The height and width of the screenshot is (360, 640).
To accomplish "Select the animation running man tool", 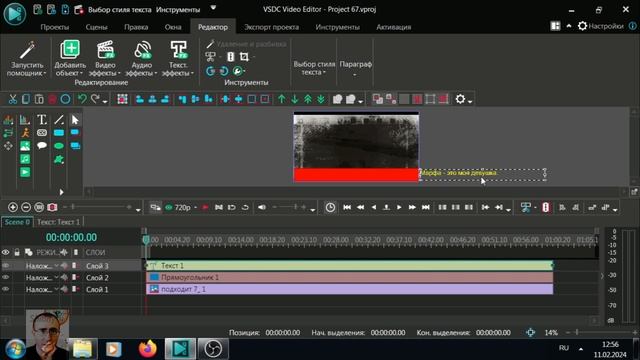I will pos(25,133).
